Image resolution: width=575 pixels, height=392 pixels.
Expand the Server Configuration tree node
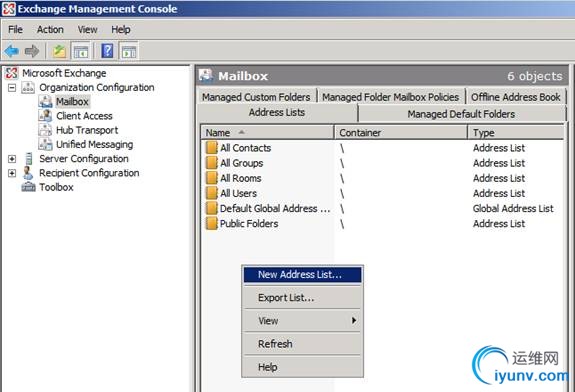point(12,159)
